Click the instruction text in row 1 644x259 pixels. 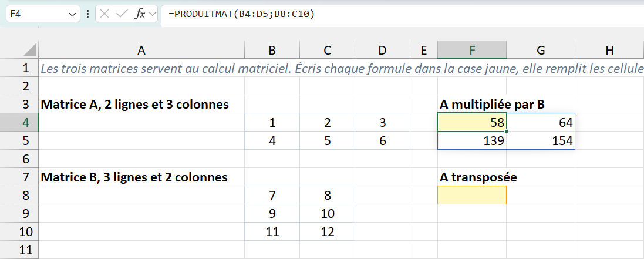(342, 68)
